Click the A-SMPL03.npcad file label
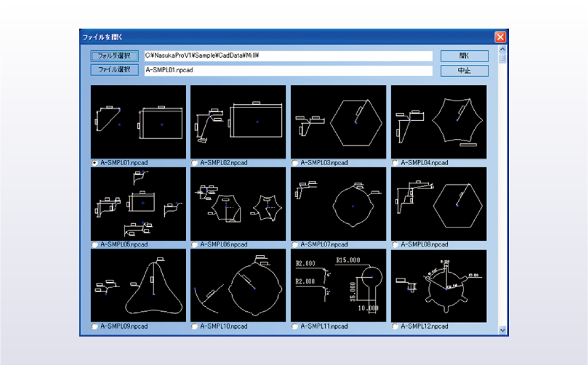Screen dimensions: 588x365 click(324, 163)
